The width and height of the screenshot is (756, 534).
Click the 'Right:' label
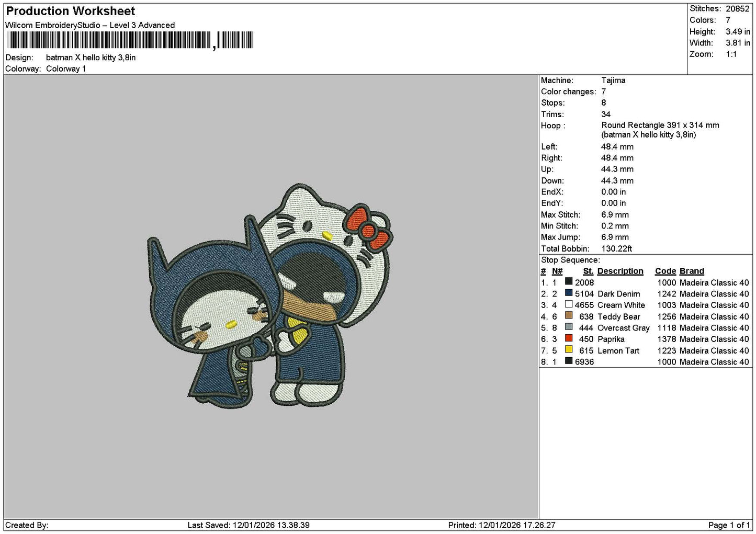point(552,158)
